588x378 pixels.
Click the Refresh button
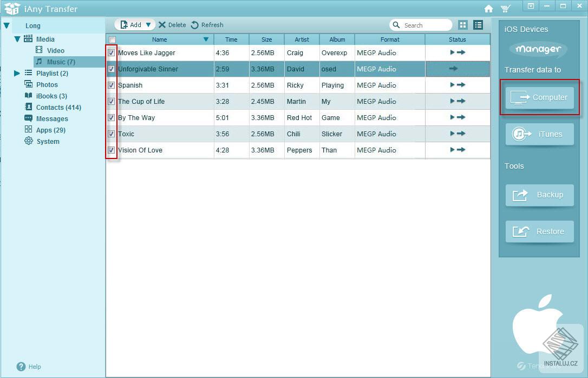click(207, 25)
